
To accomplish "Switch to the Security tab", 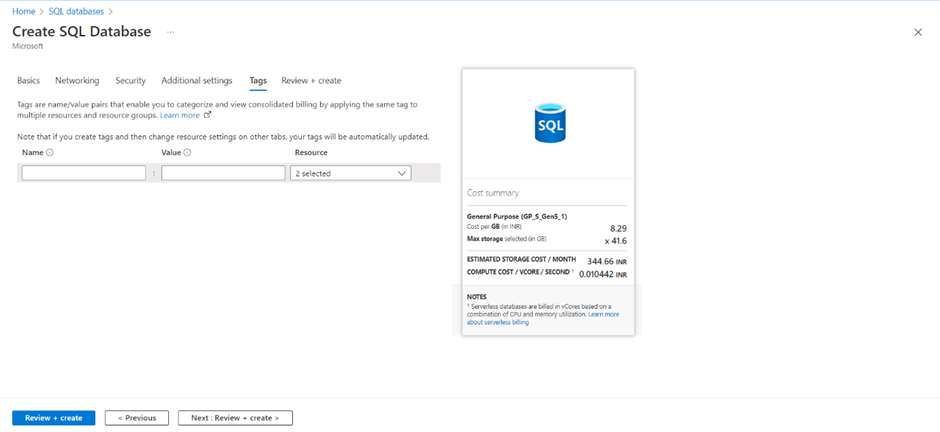I will 131,80.
